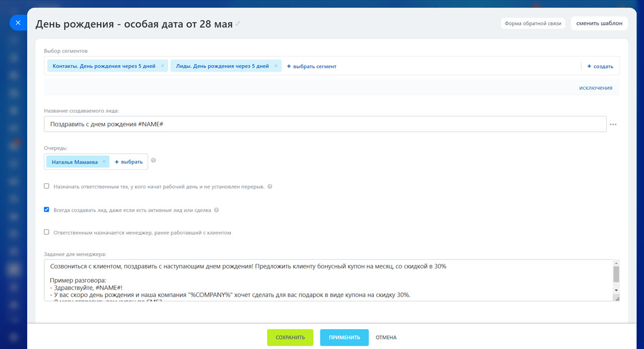Click + выбрать in the Очередь field
The width and height of the screenshot is (644, 349).
[129, 162]
